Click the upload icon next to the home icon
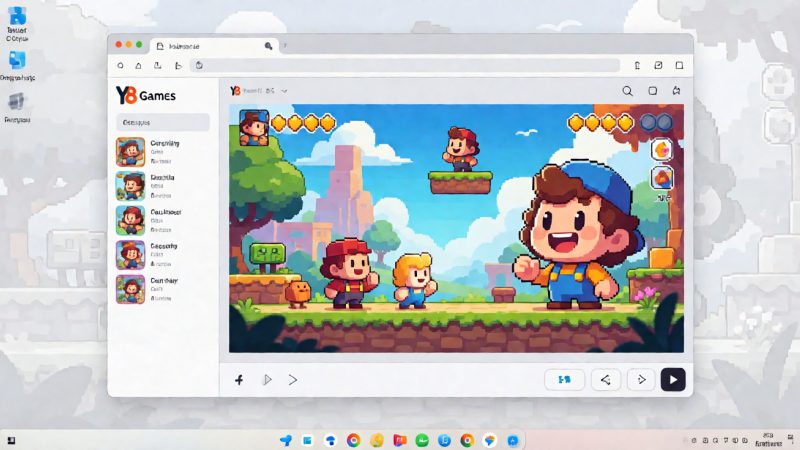Image resolution: width=800 pixels, height=450 pixels. coord(158,65)
